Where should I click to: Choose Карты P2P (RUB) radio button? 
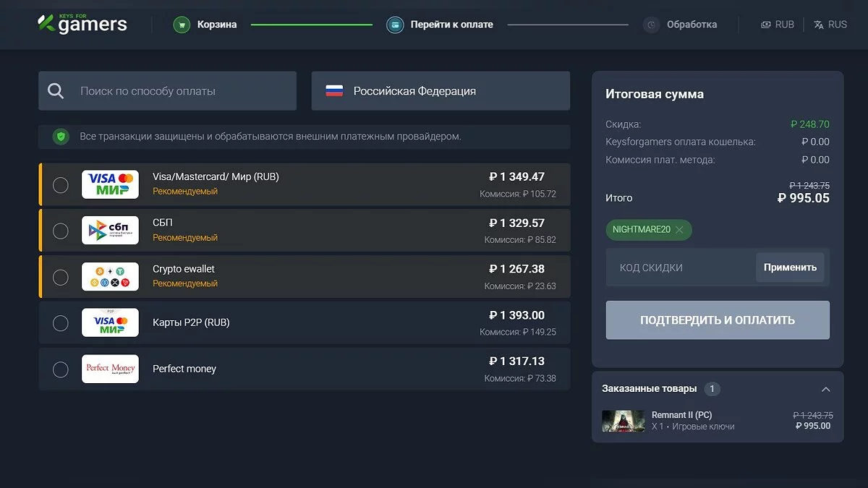(x=61, y=322)
